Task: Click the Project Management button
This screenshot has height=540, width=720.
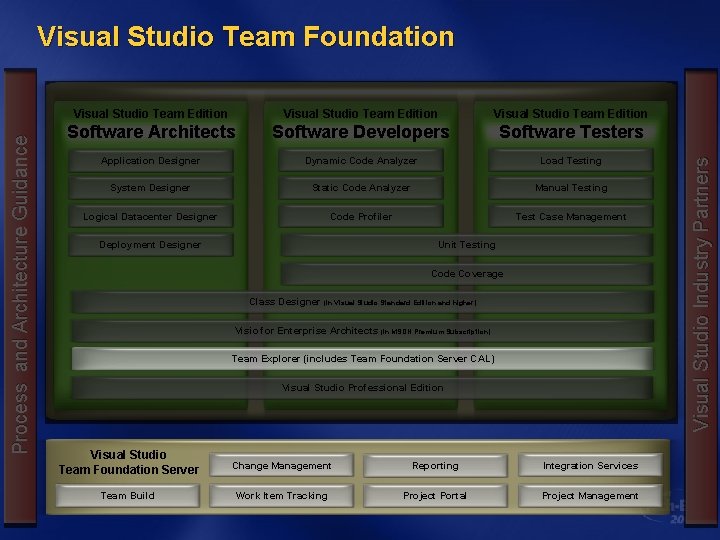Action: tap(591, 495)
